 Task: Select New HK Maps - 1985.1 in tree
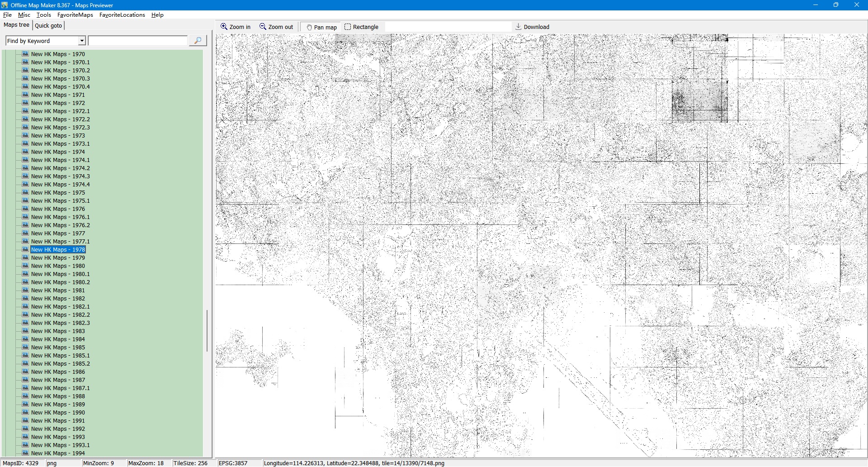coord(60,356)
